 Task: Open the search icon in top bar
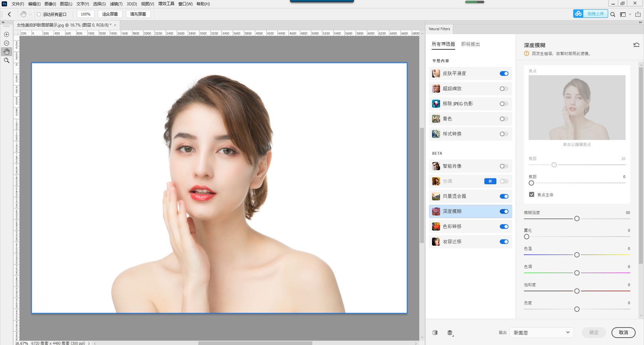[x=612, y=14]
